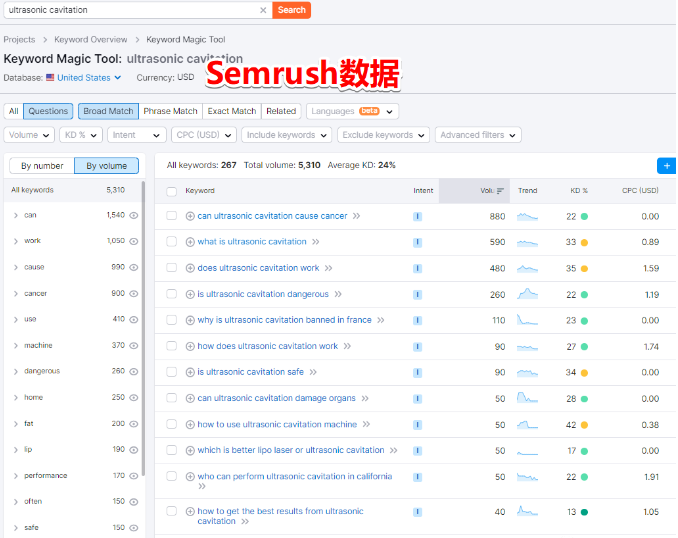Check the box for 'can ultrasonic cavitation cause cancer'
Screen dimensions: 678x538
(172, 216)
